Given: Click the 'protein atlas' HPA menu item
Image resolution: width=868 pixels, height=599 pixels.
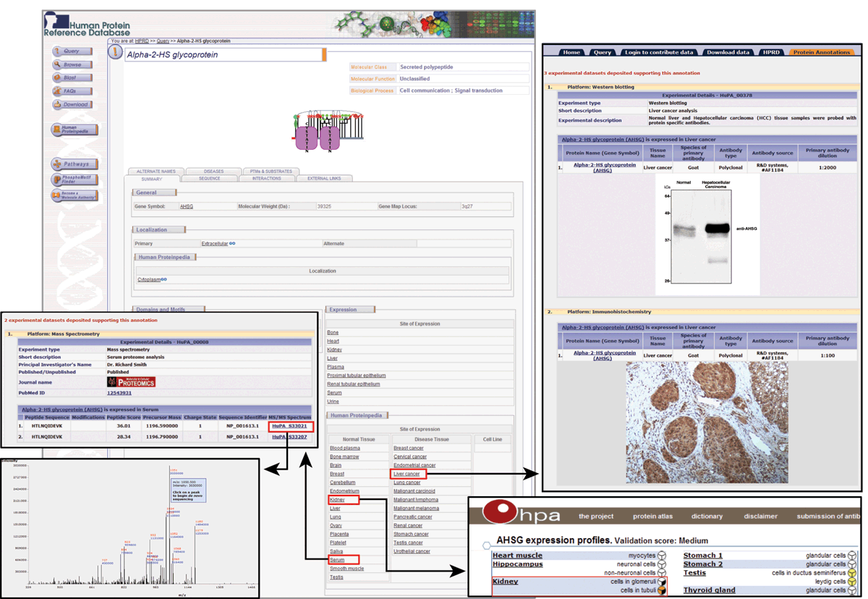Looking at the screenshot, I should point(653,517).
